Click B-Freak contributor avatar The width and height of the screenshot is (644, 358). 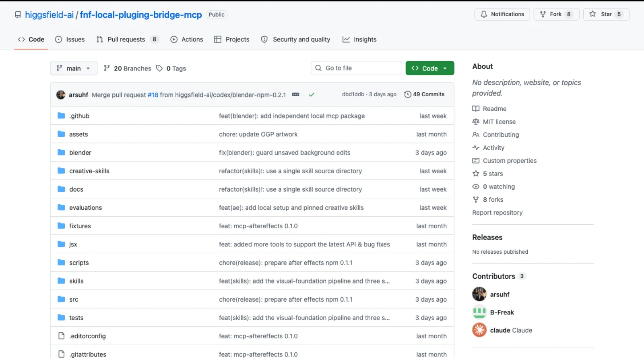[x=479, y=312]
